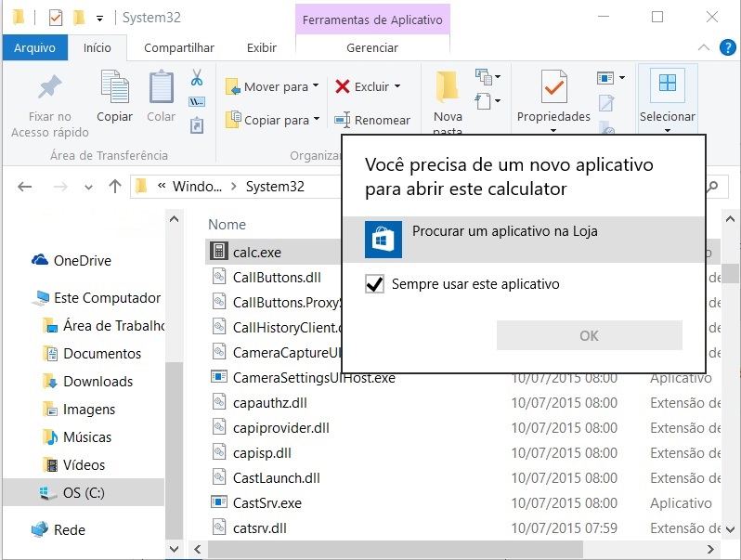Click the search magnifier icon

[711, 187]
